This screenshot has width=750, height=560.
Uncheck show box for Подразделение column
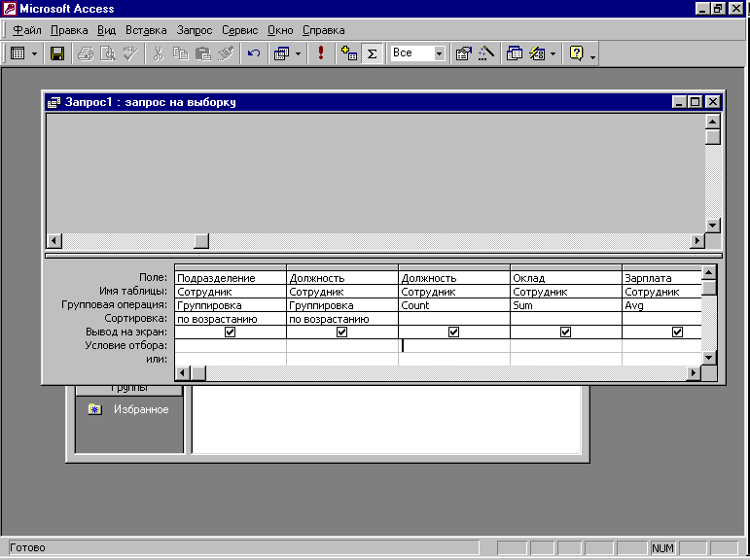coord(231,332)
